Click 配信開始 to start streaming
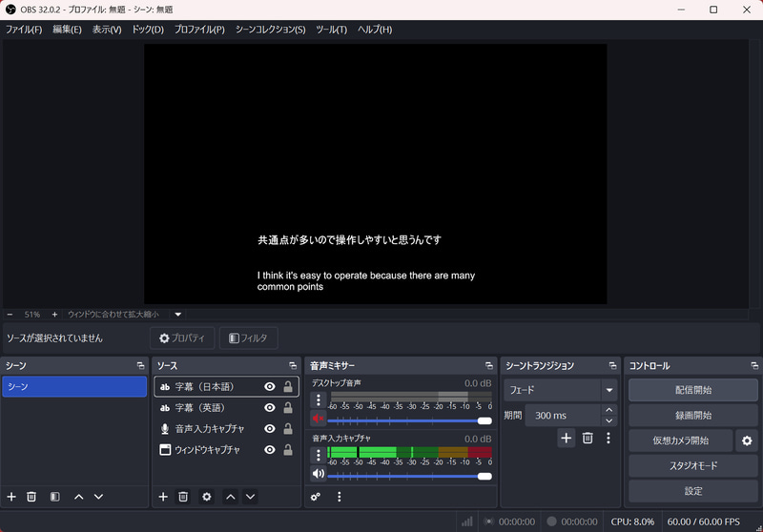The height and width of the screenshot is (532, 763). [x=693, y=390]
